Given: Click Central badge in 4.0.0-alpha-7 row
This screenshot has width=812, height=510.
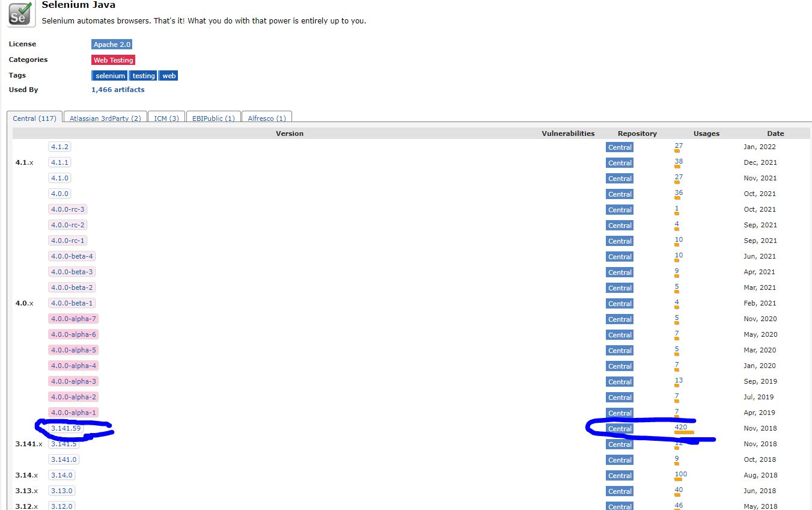Looking at the screenshot, I should click(620, 319).
